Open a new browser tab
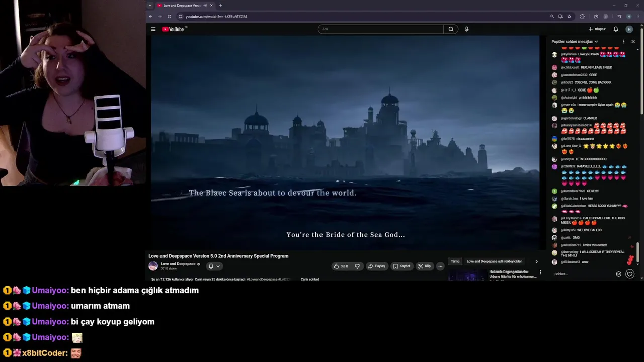This screenshot has height=362, width=644. [220, 5]
